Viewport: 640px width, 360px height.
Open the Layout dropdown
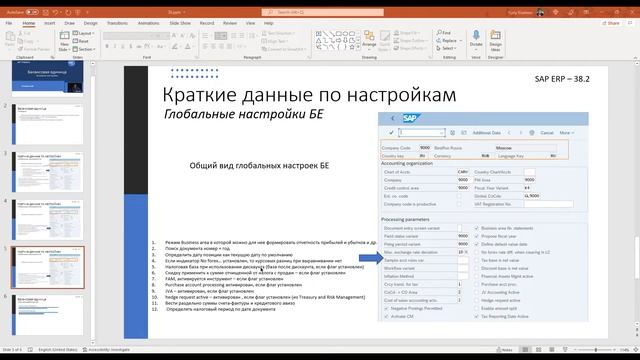[84, 33]
